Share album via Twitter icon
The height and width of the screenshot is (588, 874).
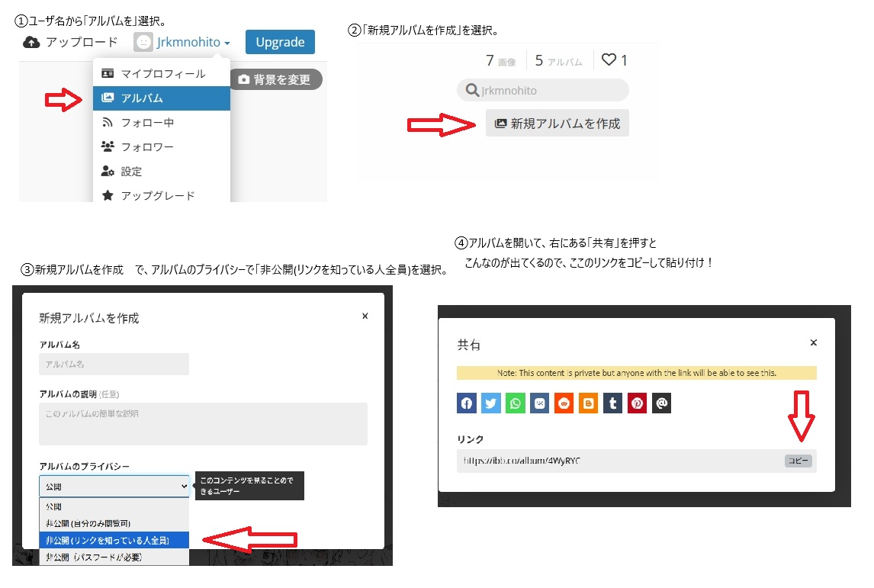[x=491, y=403]
